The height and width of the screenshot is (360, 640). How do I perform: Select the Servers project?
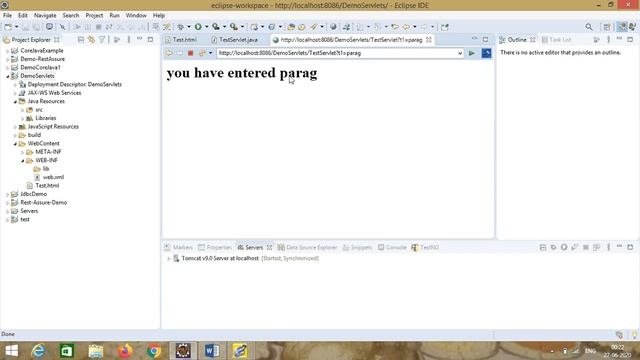point(29,211)
